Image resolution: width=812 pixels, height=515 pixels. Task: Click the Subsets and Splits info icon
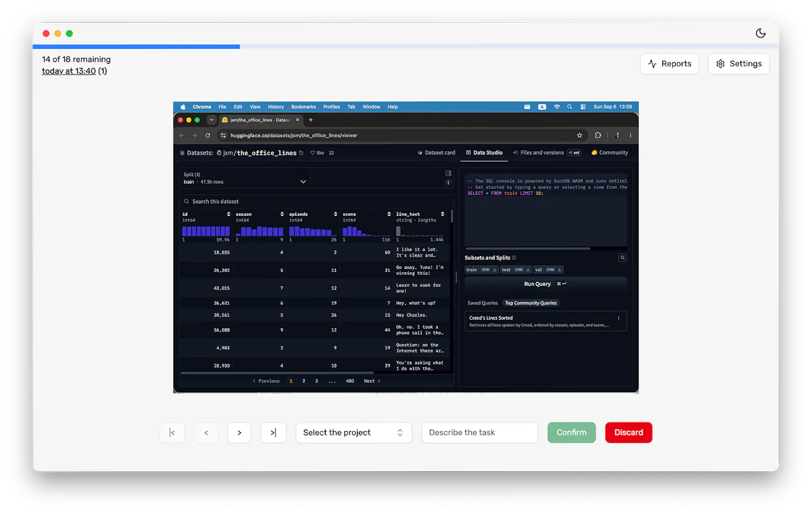click(514, 257)
